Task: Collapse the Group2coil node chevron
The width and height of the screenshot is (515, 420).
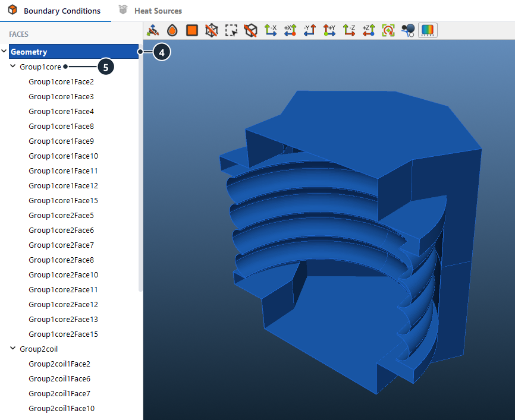Action: [13, 349]
